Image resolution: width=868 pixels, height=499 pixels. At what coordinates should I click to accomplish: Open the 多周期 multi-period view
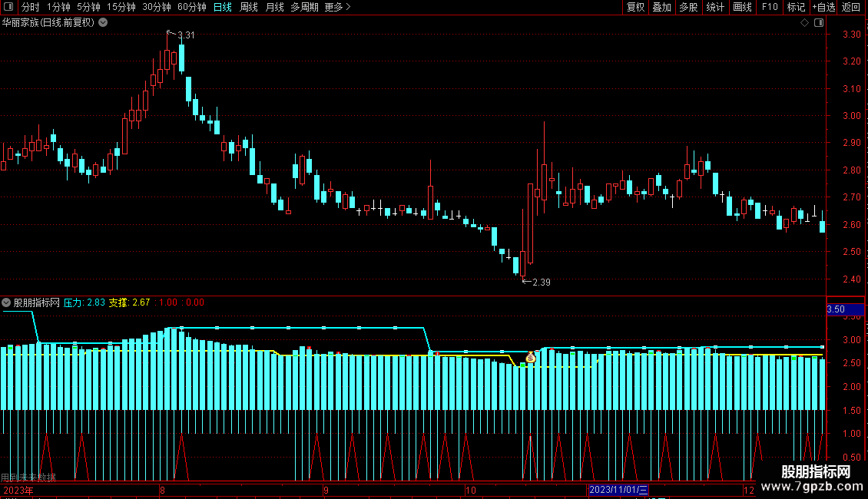(304, 7)
